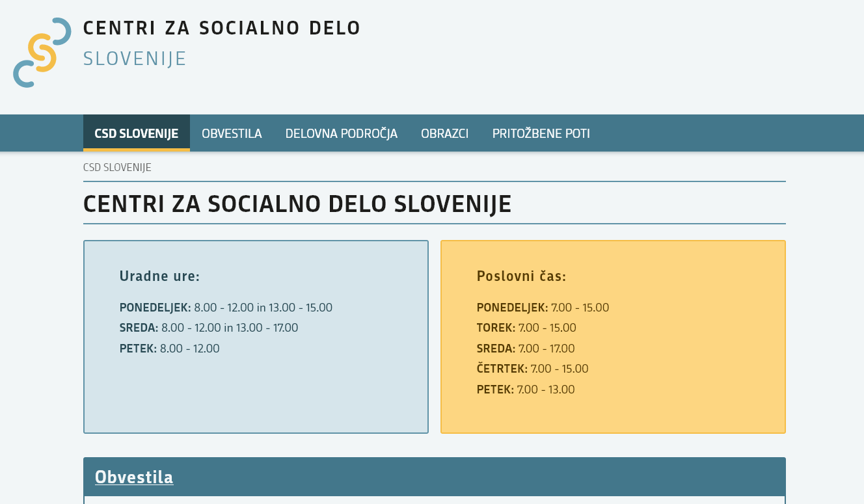Open the Obvestila section heading link
This screenshot has height=504, width=864.
coord(134,477)
